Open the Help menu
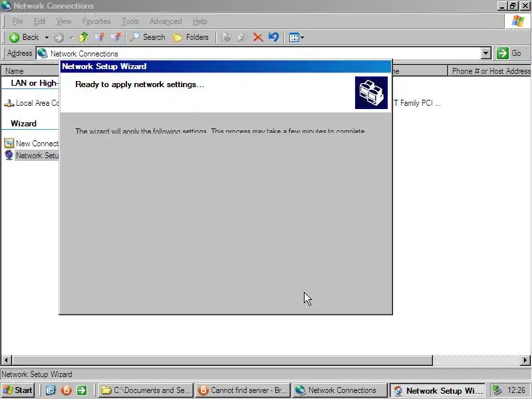 click(199, 21)
